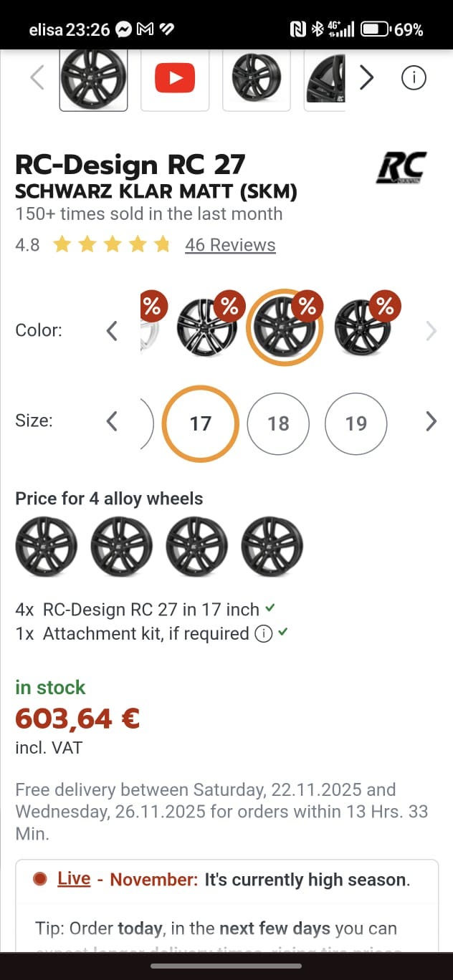Show next gallery thumbnails
Viewport: 453px width, 980px height.
[366, 77]
